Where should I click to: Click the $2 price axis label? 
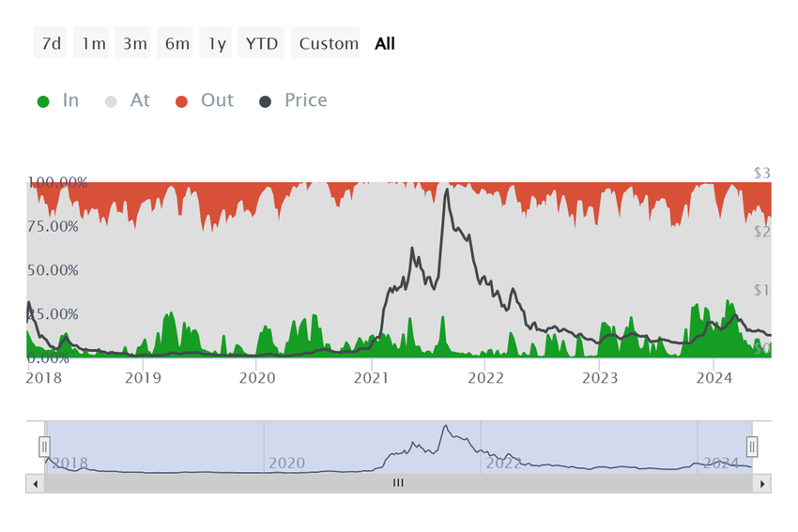tap(762, 232)
